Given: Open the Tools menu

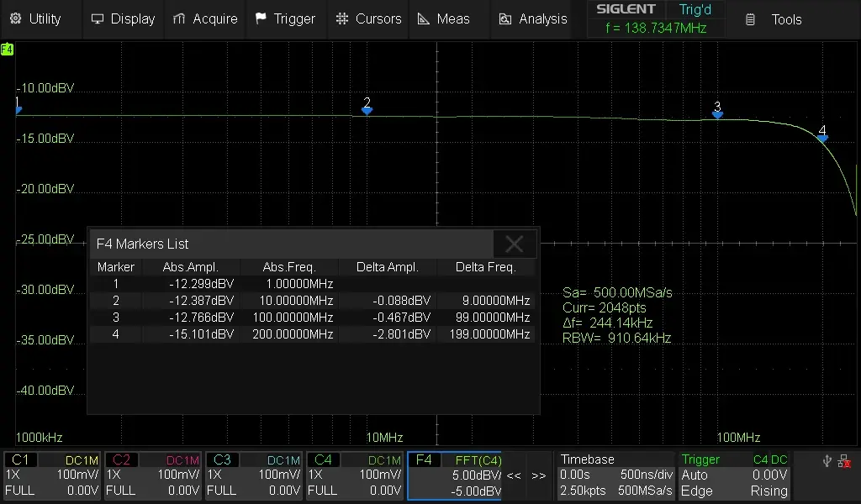Looking at the screenshot, I should tap(774, 19).
